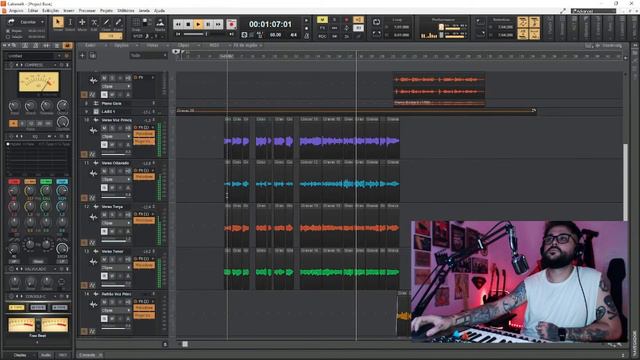Open the Arquivo menu
640x360 pixels.
[x=16, y=11]
